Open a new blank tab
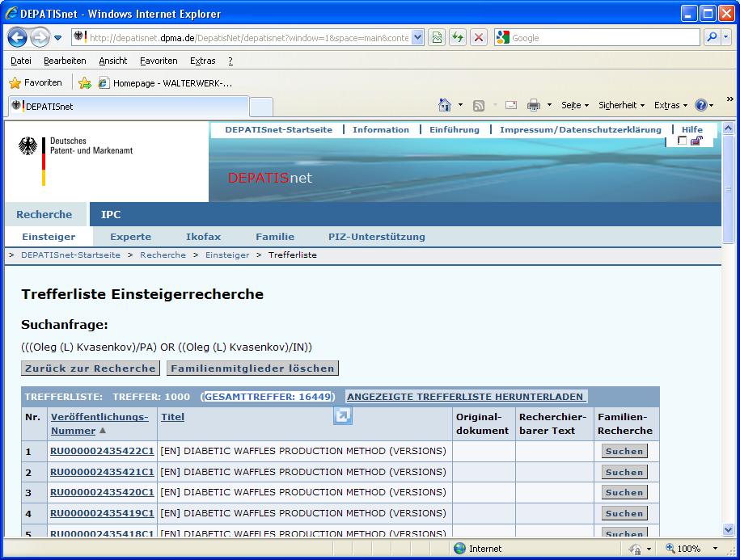740x560 pixels. 261,107
